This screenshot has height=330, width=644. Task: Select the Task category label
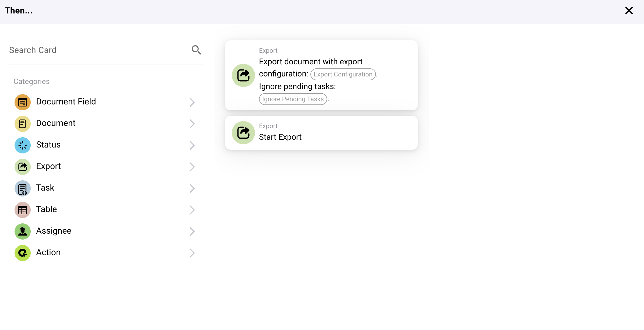pyautogui.click(x=45, y=188)
